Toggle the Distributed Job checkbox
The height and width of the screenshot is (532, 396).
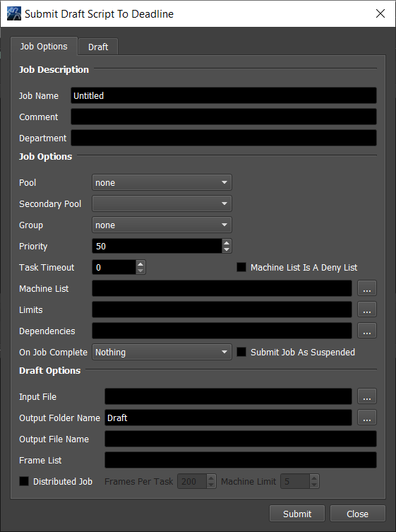(24, 481)
